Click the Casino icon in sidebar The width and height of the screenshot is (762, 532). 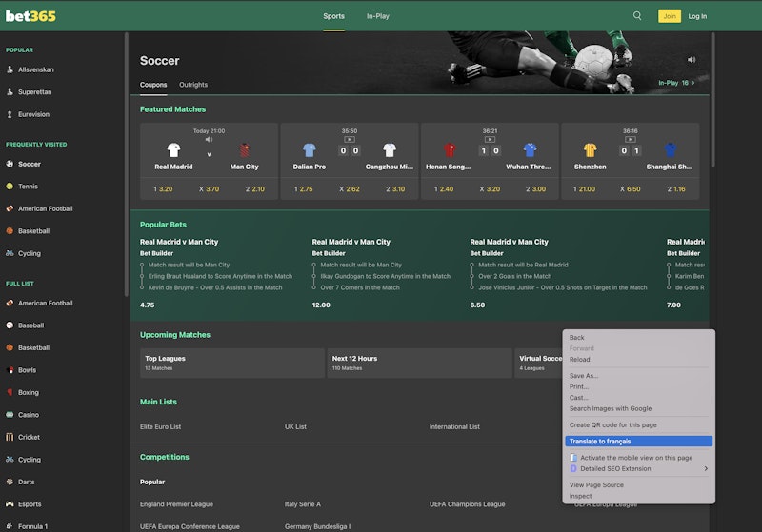(x=10, y=415)
